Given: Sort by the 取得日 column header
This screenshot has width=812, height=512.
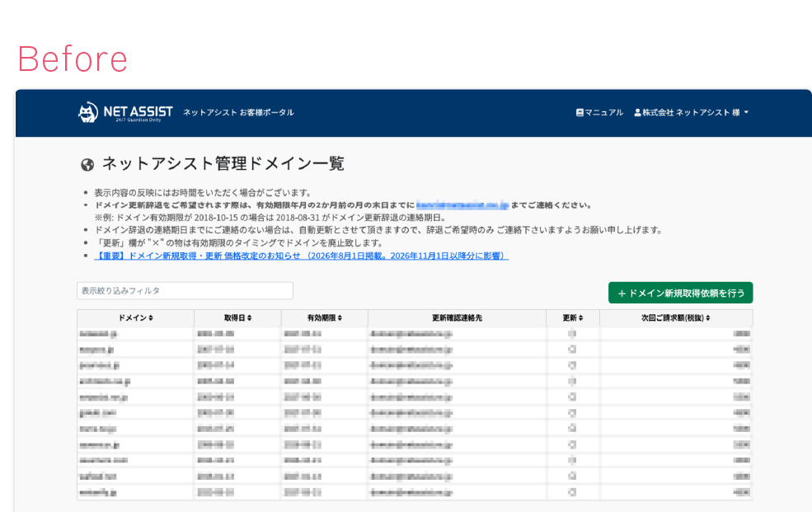Looking at the screenshot, I should tap(237, 318).
